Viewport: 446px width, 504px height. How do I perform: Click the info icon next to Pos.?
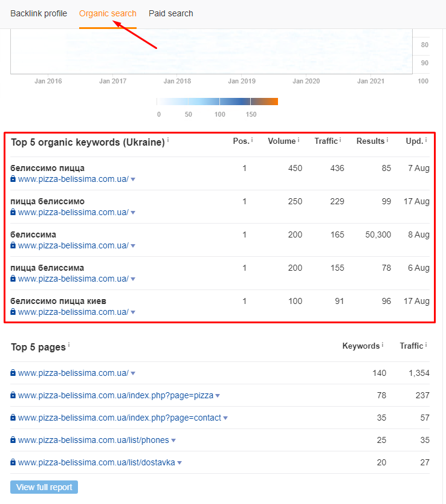point(251,140)
